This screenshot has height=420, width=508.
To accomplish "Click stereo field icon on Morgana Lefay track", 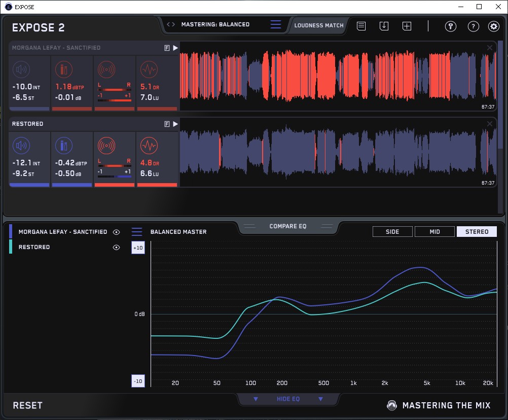I will coord(106,69).
